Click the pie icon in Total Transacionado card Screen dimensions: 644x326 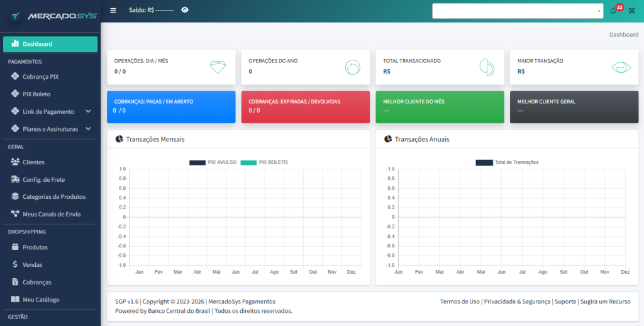[487, 67]
